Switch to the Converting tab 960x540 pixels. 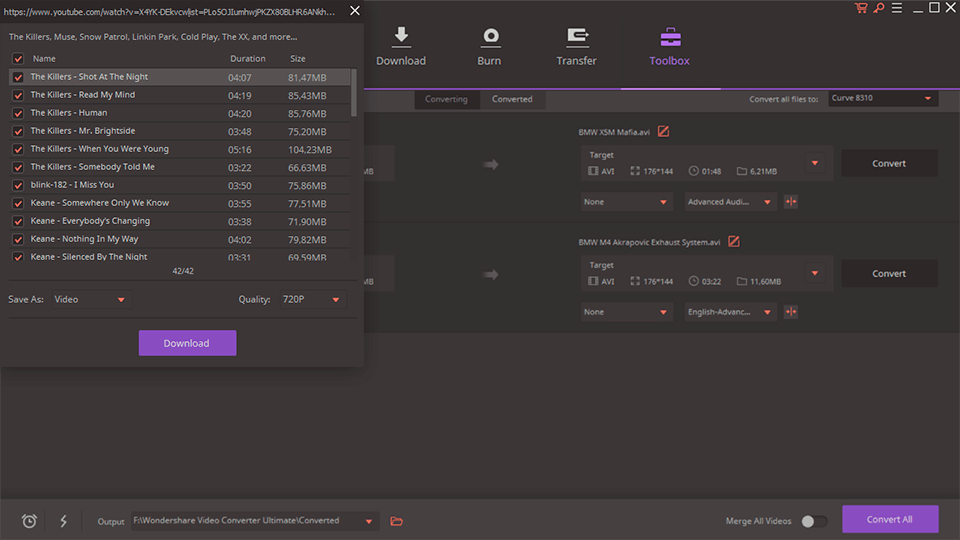point(446,99)
